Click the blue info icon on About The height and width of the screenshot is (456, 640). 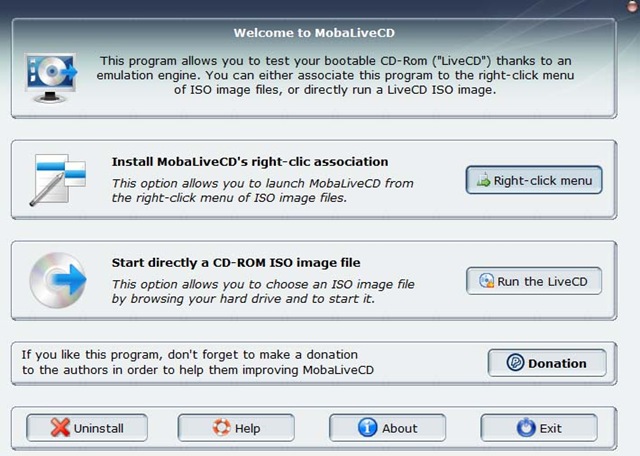click(x=367, y=428)
